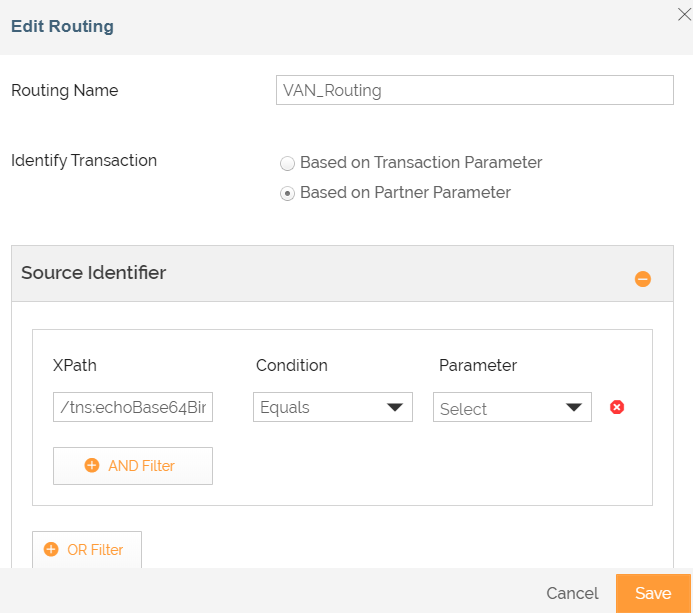This screenshot has width=693, height=613.
Task: Click the Source Identifier section header
Action: 94,273
